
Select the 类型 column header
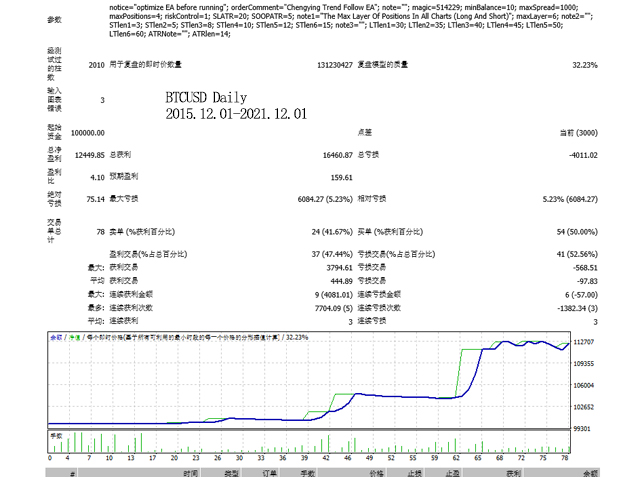231,473
